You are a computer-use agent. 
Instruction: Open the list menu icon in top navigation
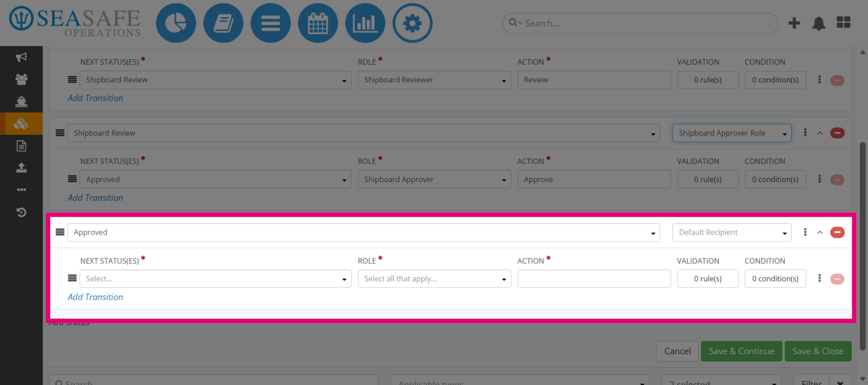click(x=270, y=23)
